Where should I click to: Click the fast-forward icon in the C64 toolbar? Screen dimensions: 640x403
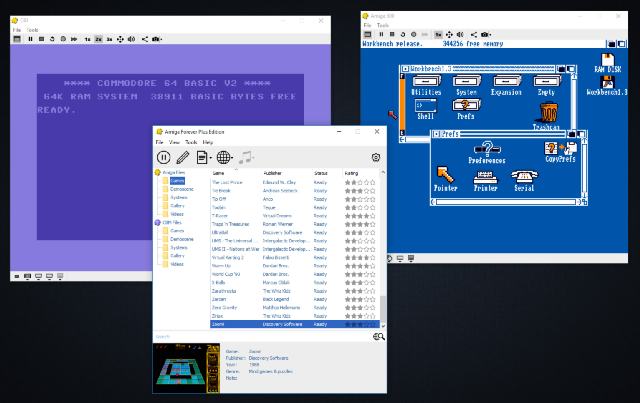(74, 39)
